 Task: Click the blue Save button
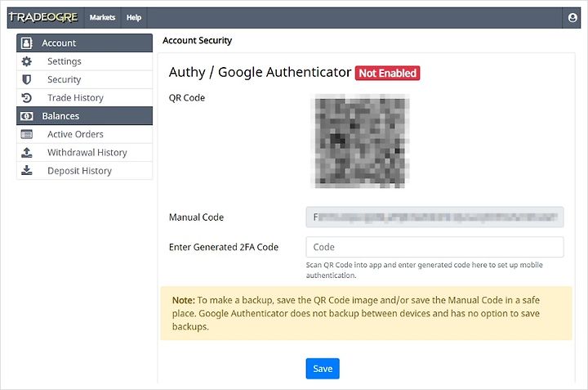coord(323,369)
